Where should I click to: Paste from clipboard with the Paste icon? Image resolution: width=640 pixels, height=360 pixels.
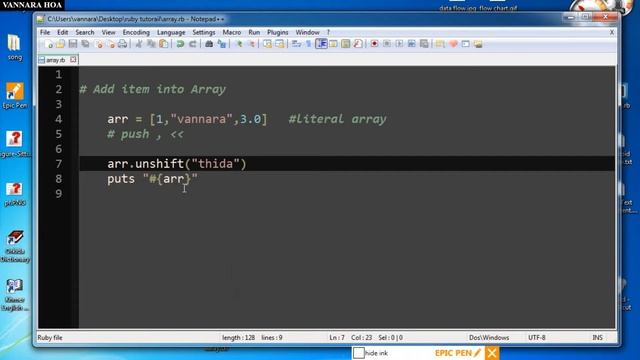[164, 44]
